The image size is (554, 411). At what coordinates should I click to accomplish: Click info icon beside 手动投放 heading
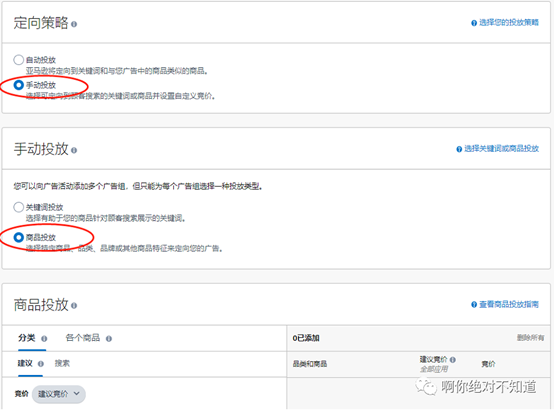pyautogui.click(x=74, y=150)
